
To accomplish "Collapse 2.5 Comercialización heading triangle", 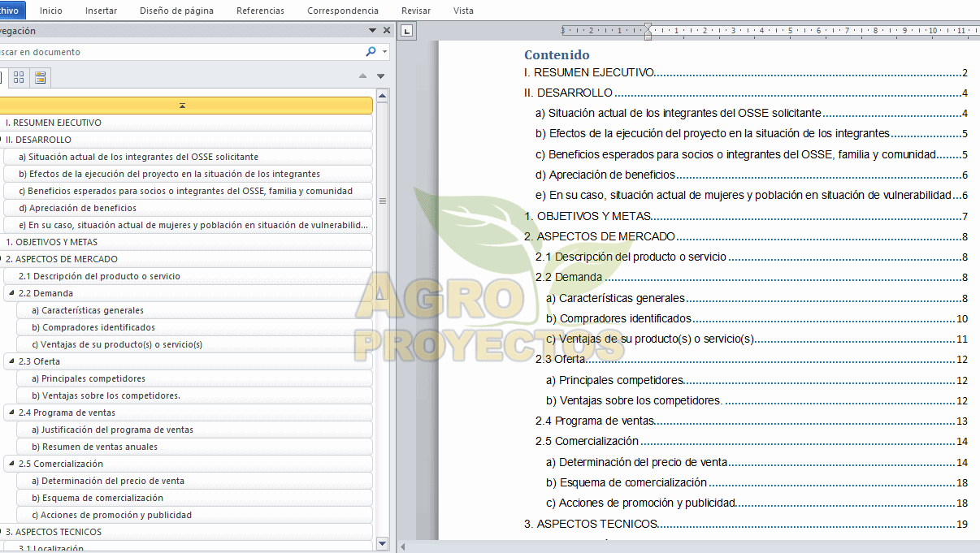I will [x=11, y=464].
